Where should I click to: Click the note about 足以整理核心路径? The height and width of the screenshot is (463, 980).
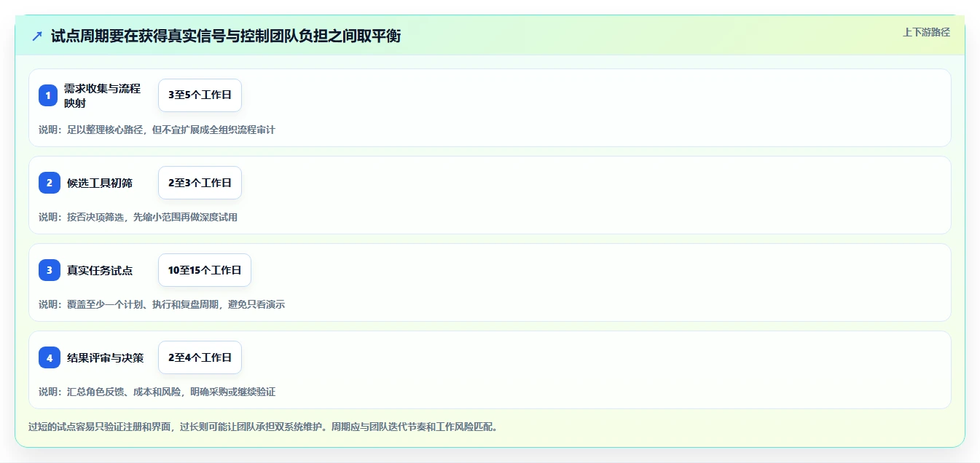[157, 130]
